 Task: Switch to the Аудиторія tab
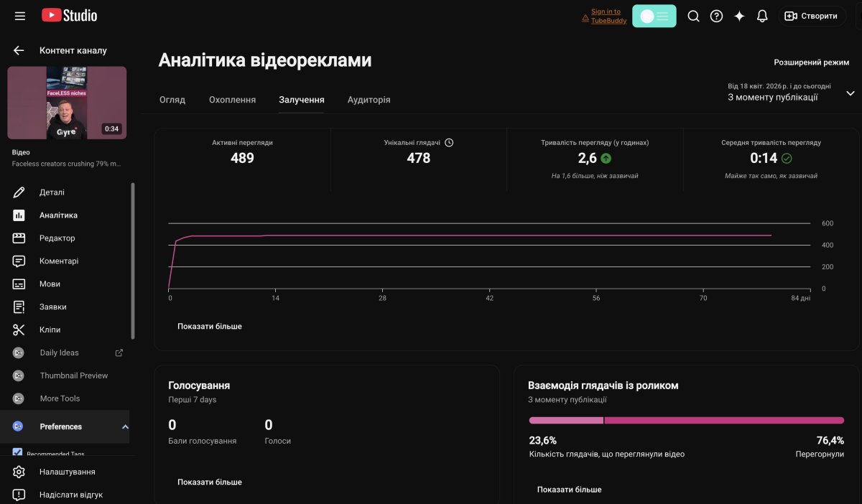point(369,100)
